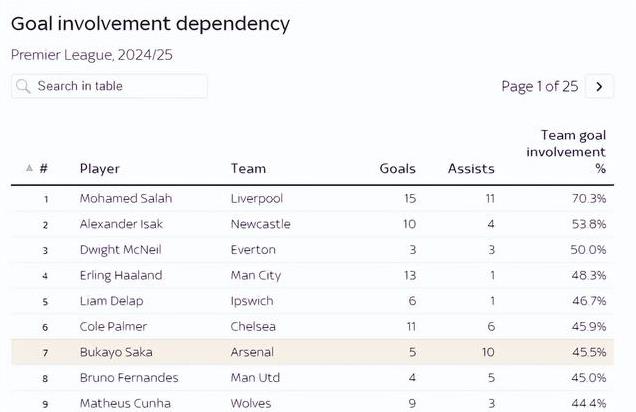Select the Mohamed Salah row
The image size is (636, 412).
tap(312, 198)
